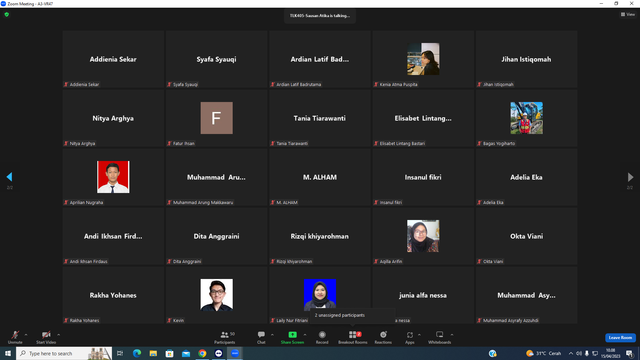Screen dimensions: 640x360
Task: Start recording with the Record button
Action: coord(322,337)
